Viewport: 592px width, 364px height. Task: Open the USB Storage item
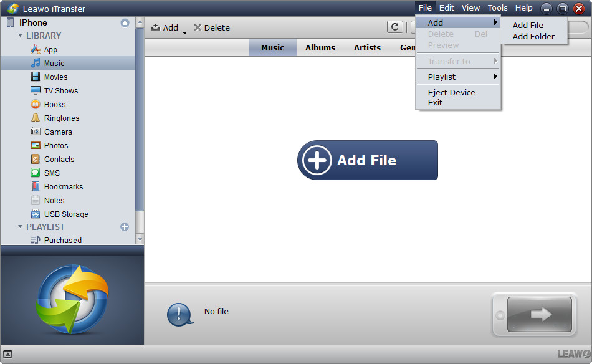click(65, 214)
